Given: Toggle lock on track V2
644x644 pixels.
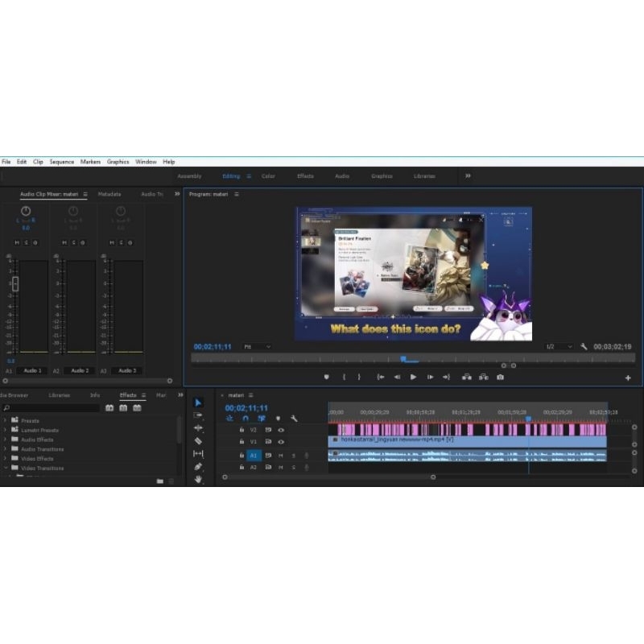Looking at the screenshot, I should pyautogui.click(x=242, y=430).
